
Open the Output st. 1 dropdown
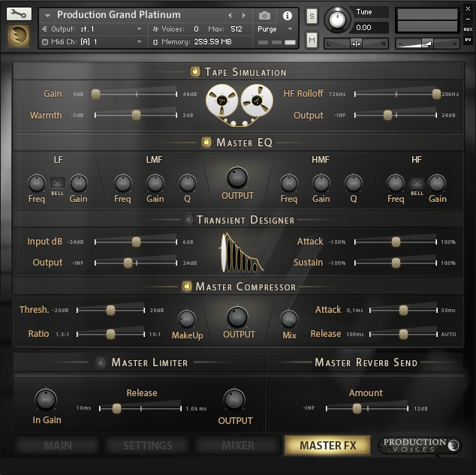(92, 29)
